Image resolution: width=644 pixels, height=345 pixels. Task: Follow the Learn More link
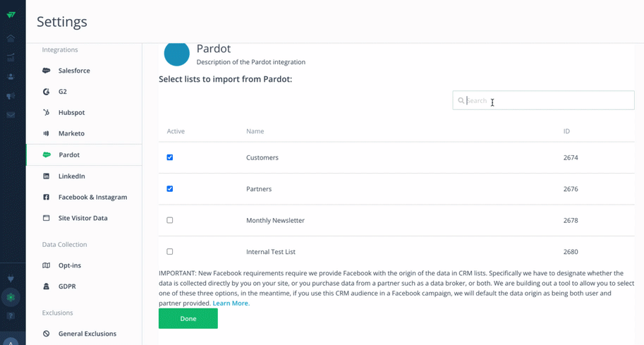click(x=231, y=303)
